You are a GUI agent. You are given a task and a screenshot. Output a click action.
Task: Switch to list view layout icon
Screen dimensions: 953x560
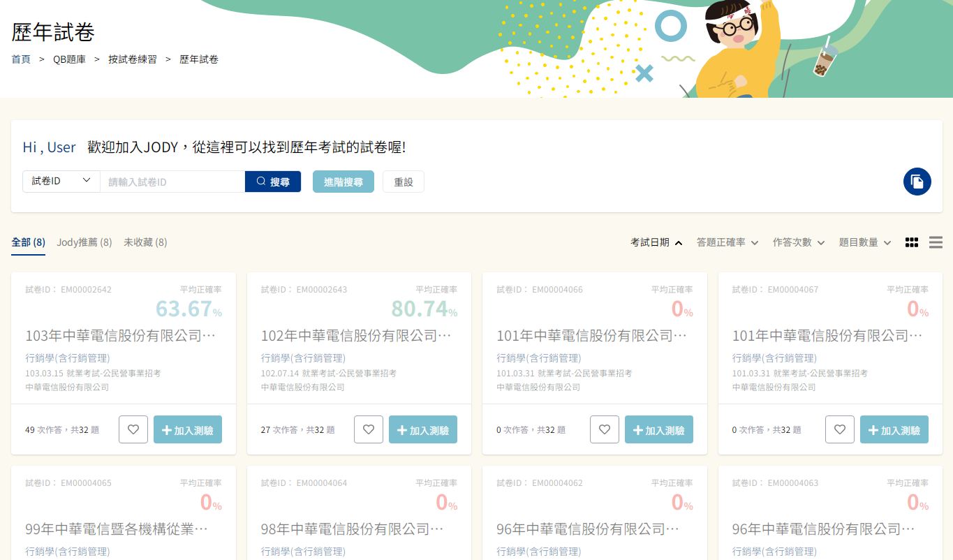[936, 242]
